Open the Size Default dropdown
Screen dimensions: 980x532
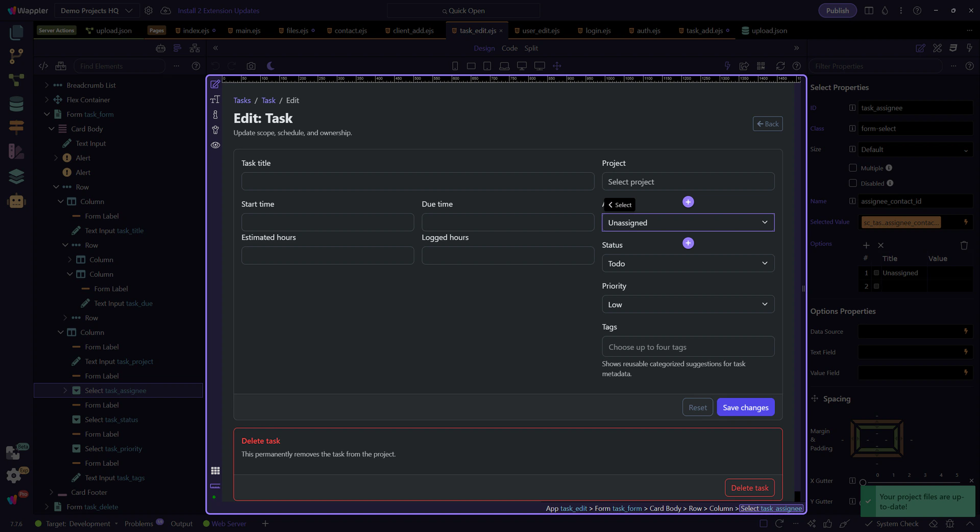point(915,149)
